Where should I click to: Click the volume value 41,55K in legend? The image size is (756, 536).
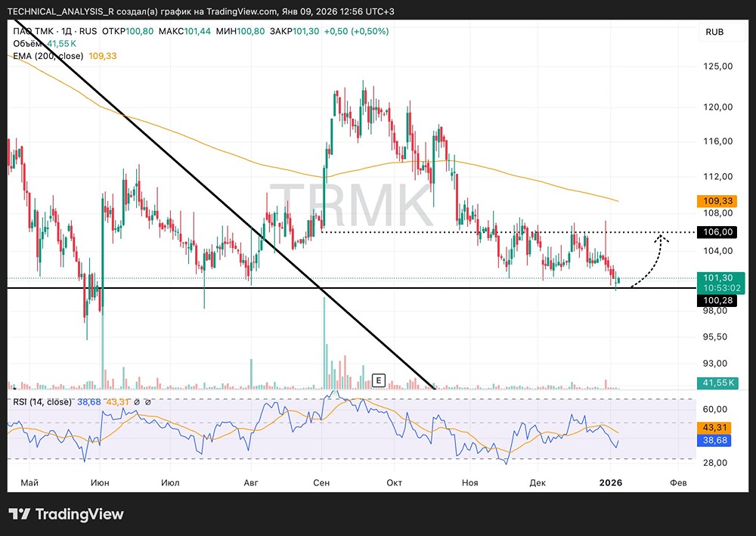[61, 44]
